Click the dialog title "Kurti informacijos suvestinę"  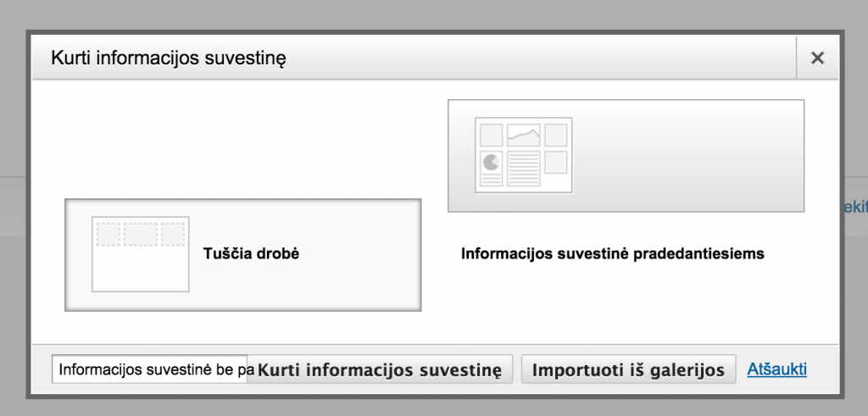point(169,58)
